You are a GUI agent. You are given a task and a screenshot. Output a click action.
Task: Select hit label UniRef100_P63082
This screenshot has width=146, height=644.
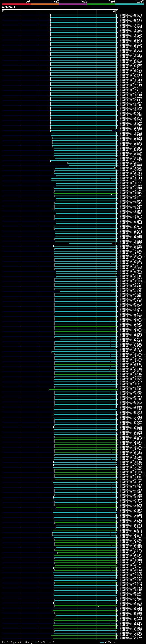point(131,583)
